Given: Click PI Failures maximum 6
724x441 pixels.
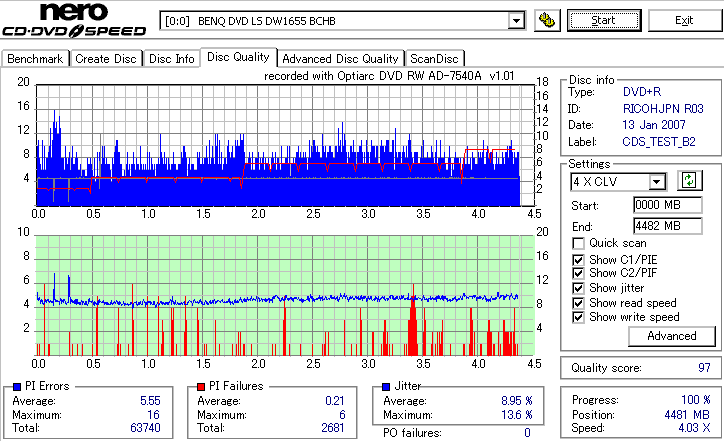Looking at the screenshot, I should [342, 415].
